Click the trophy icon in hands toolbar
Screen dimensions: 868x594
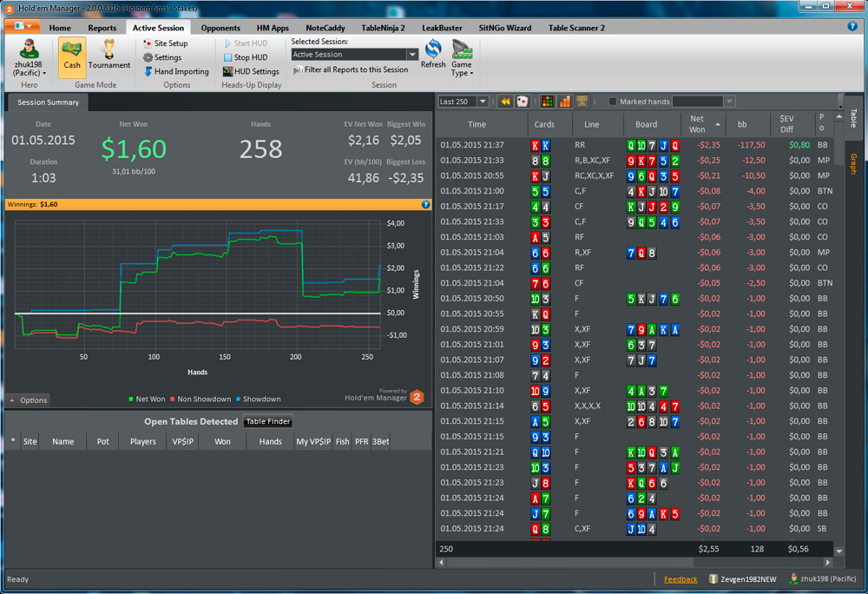582,102
